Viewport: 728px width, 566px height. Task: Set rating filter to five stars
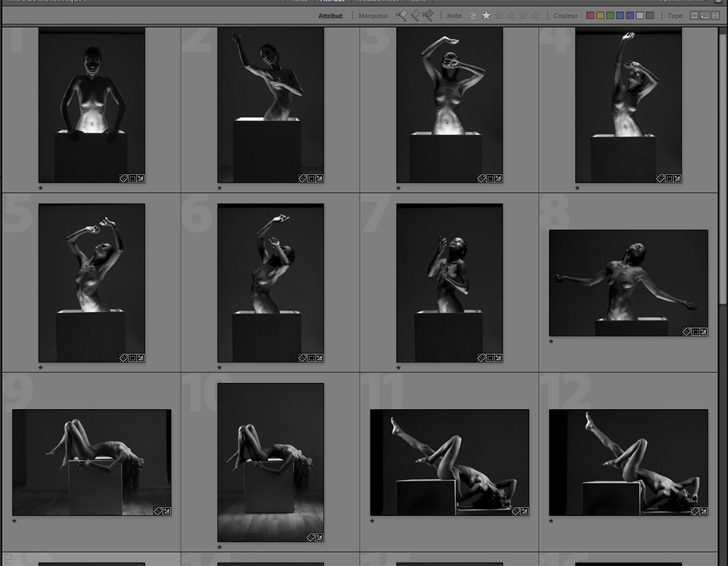535,16
